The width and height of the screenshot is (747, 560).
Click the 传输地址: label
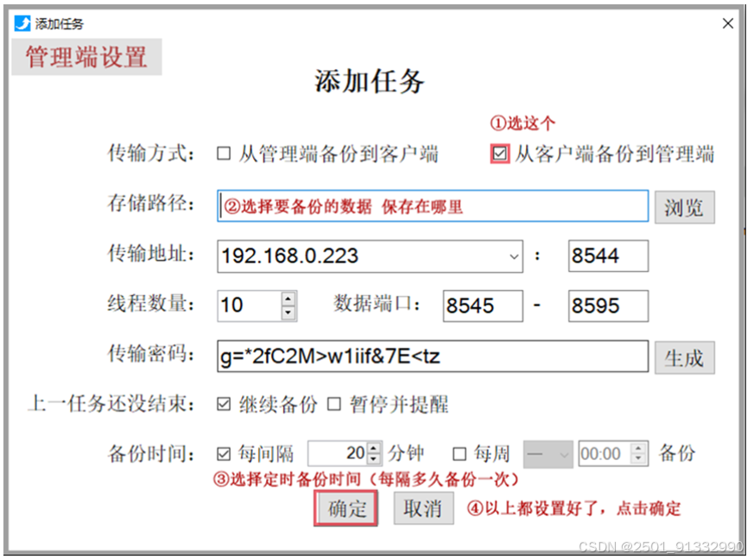click(151, 254)
